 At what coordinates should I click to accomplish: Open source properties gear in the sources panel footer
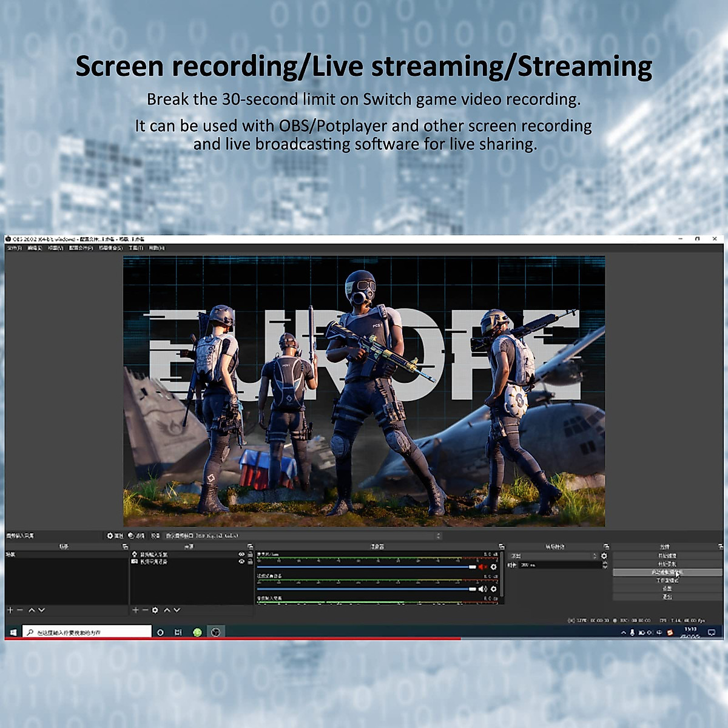pos(155,610)
